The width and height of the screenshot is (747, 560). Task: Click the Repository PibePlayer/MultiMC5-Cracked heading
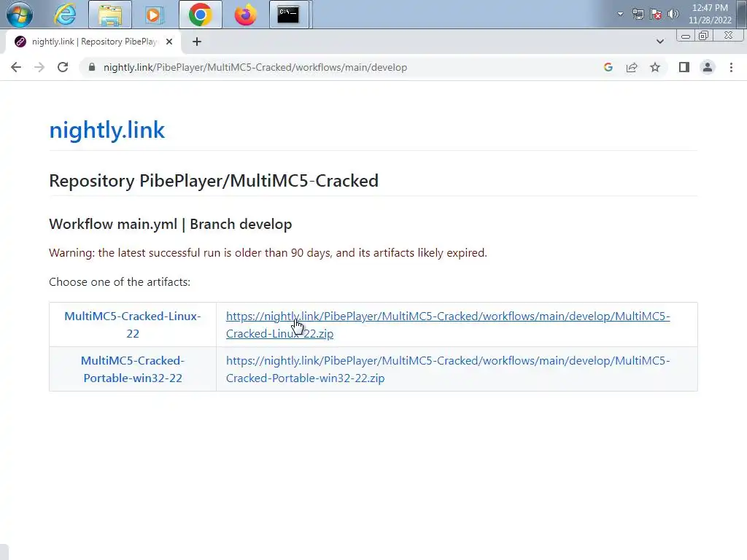click(x=214, y=181)
